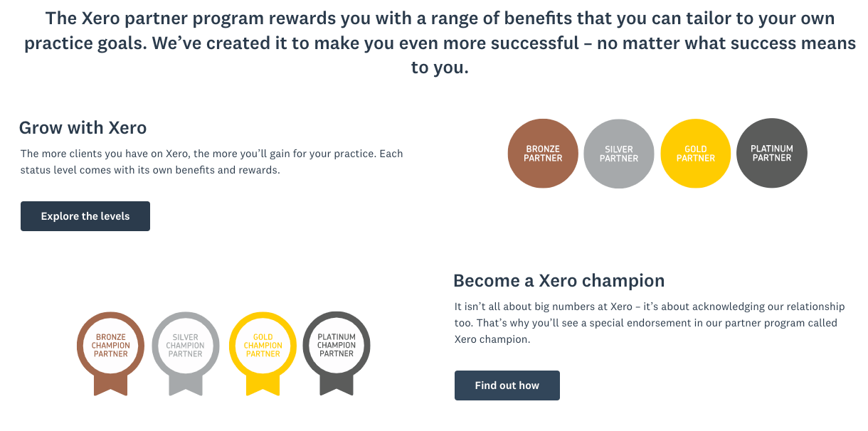Click the ribbon tail of the Platinum Champion badge
868x431 pixels.
point(337,385)
